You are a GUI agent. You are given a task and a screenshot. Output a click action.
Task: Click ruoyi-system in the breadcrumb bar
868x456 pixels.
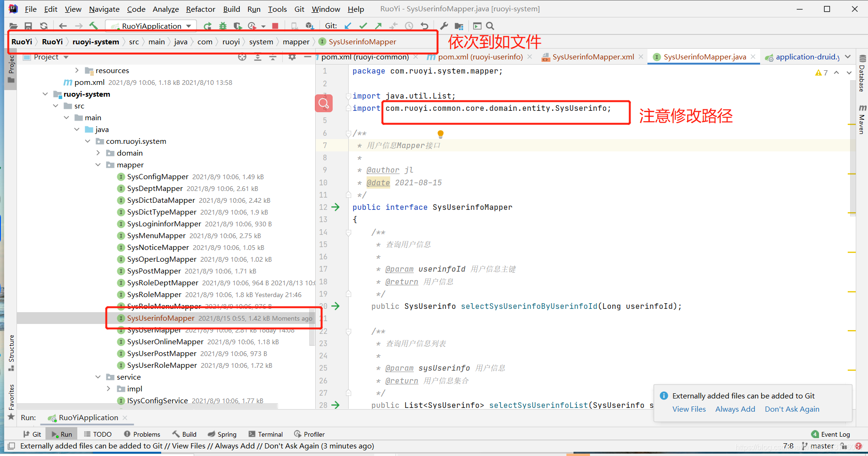click(x=96, y=42)
